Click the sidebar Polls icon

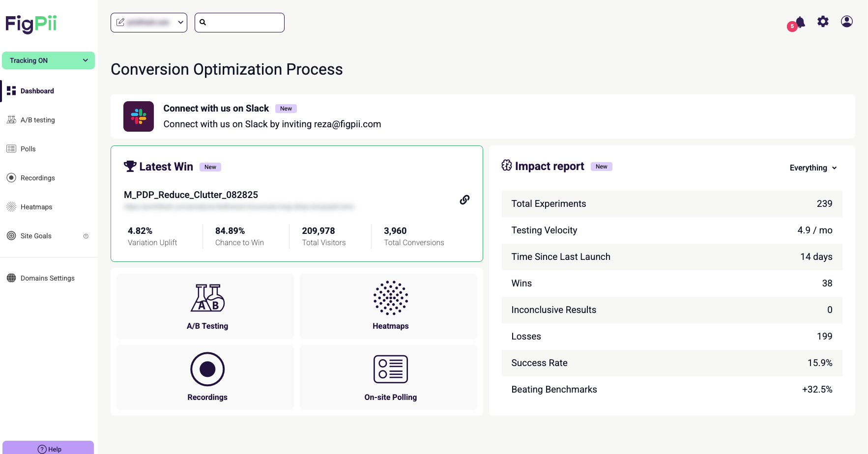tap(11, 149)
